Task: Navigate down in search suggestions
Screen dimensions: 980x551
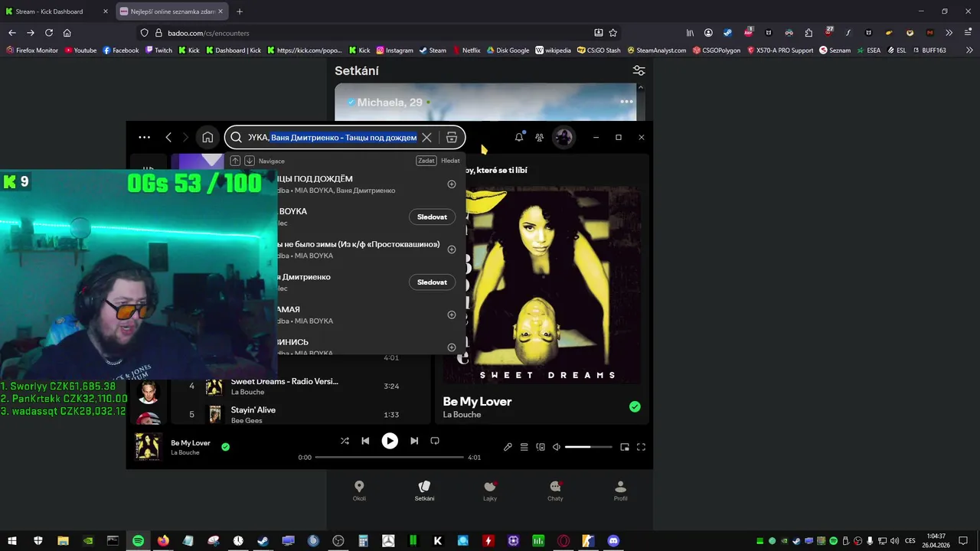Action: click(250, 161)
